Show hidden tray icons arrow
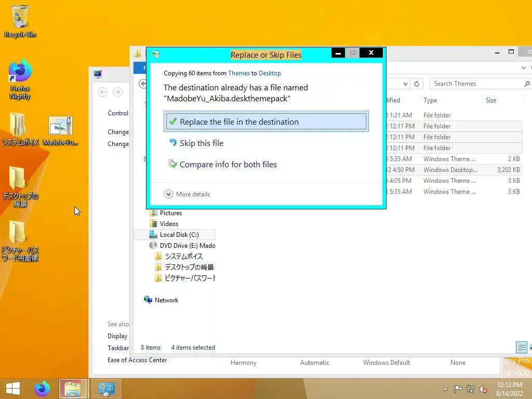The width and height of the screenshot is (532, 399). pos(445,389)
